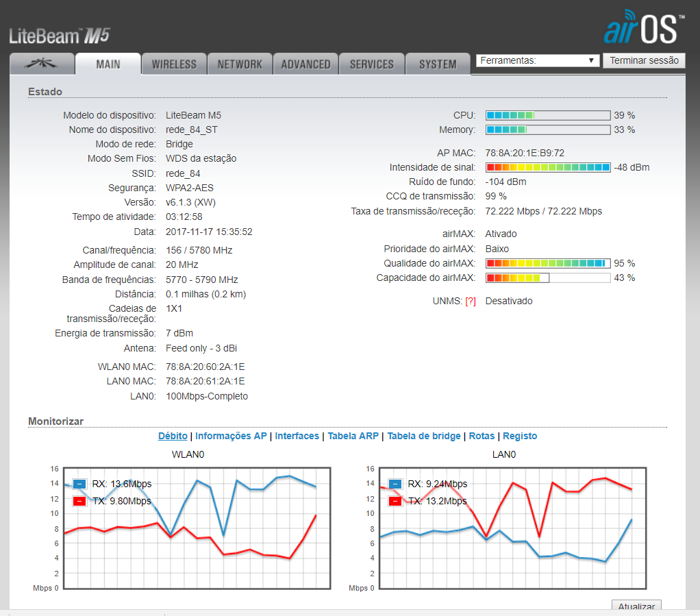Click channel width value 20 MHz
The width and height of the screenshot is (700, 616).
pos(182,264)
